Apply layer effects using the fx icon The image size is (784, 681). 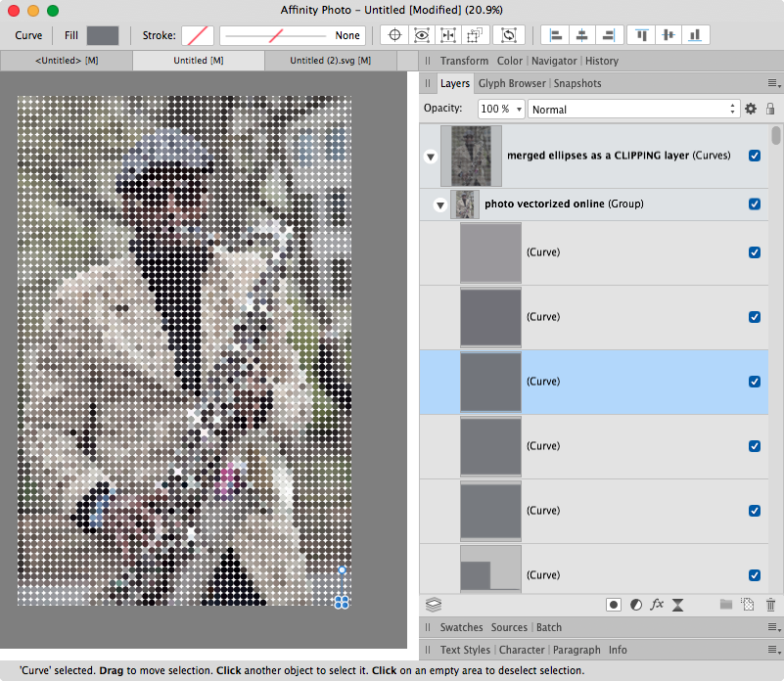(657, 605)
